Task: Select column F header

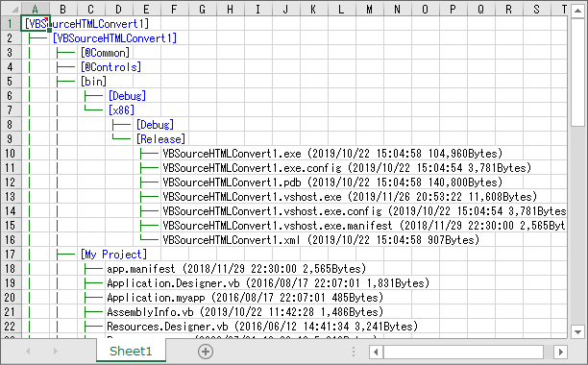Action: (x=174, y=9)
